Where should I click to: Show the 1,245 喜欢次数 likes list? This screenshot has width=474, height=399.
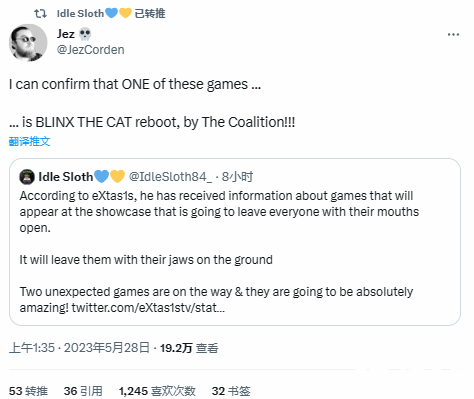tap(157, 391)
